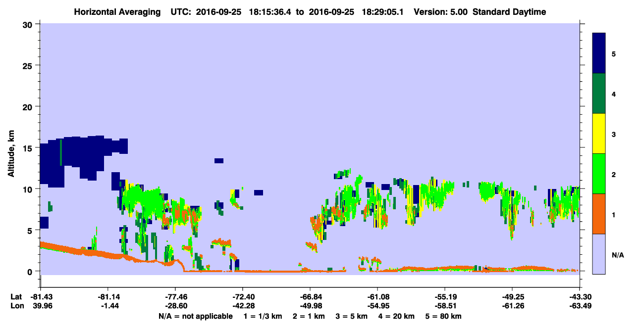Click latitude value '-55.19'
Viewport: 644px width, 330px height.
tap(444, 297)
